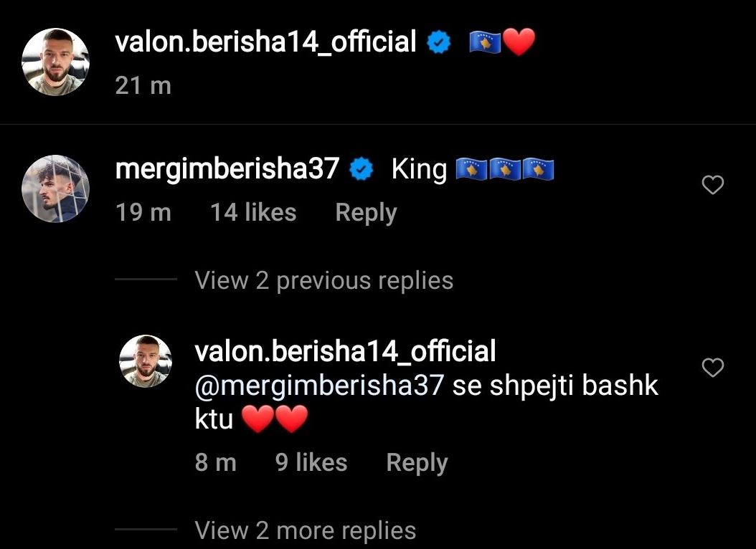
Task: Open the @mergimberisha37 mention link
Action: (x=319, y=386)
